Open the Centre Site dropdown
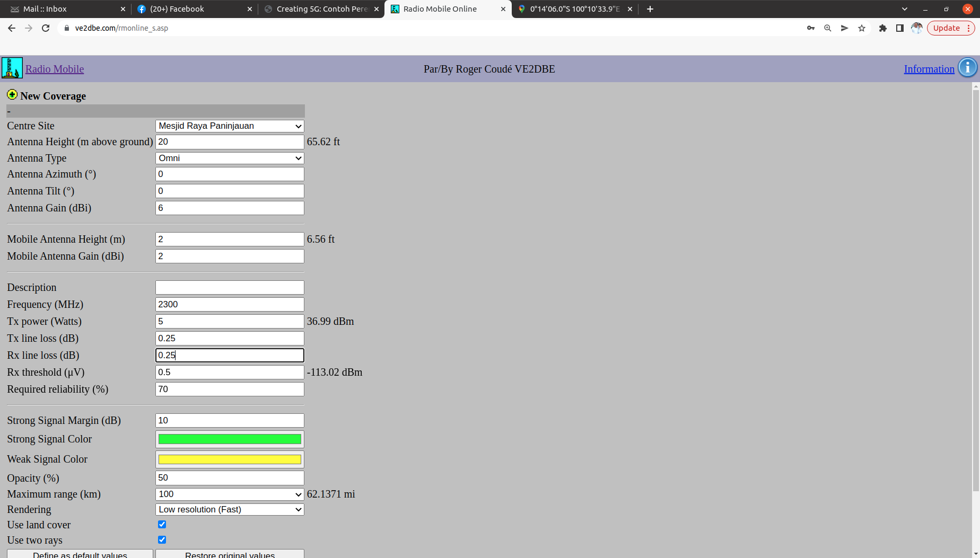Viewport: 980px width, 558px height. pyautogui.click(x=230, y=126)
